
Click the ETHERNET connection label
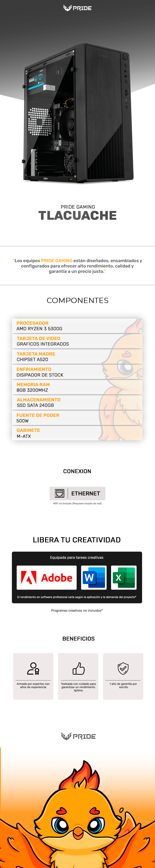point(86,493)
